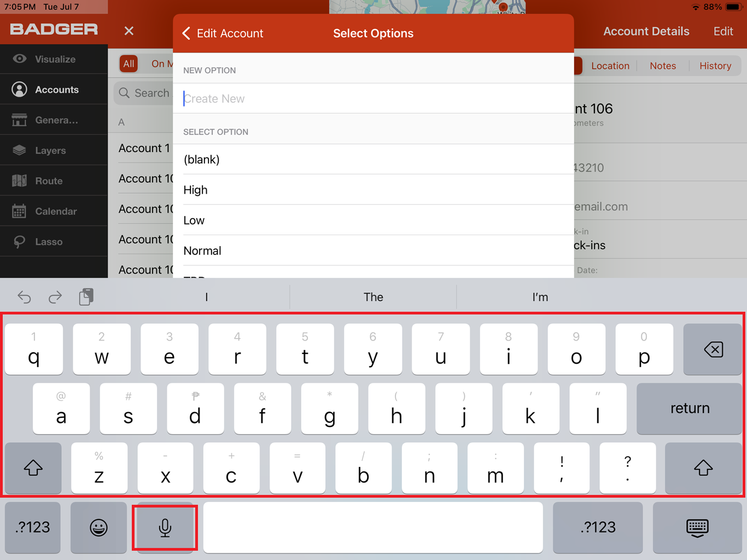This screenshot has width=747, height=560.
Task: Select the Normal option
Action: [x=373, y=250]
